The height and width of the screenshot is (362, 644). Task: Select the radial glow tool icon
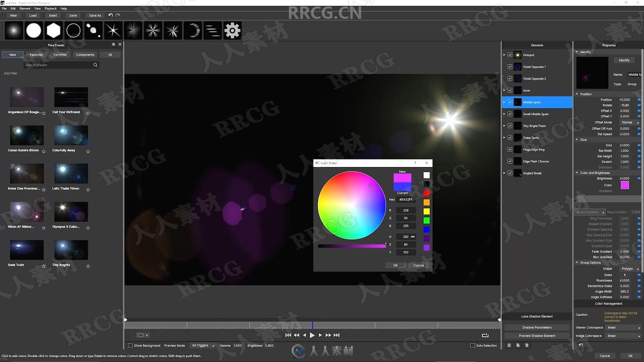pyautogui.click(x=13, y=31)
